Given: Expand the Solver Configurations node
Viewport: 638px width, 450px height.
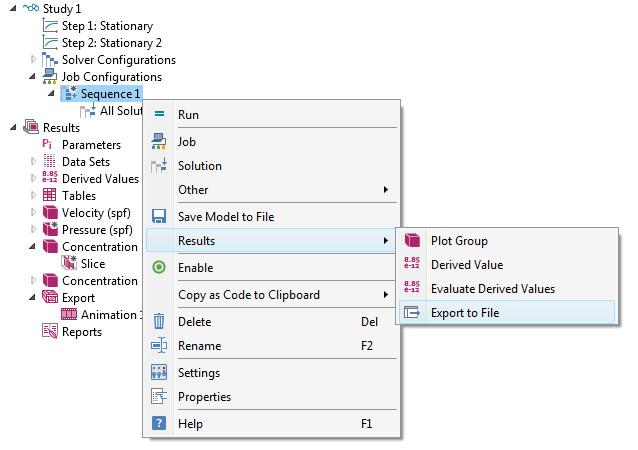Looking at the screenshot, I should coord(33,59).
